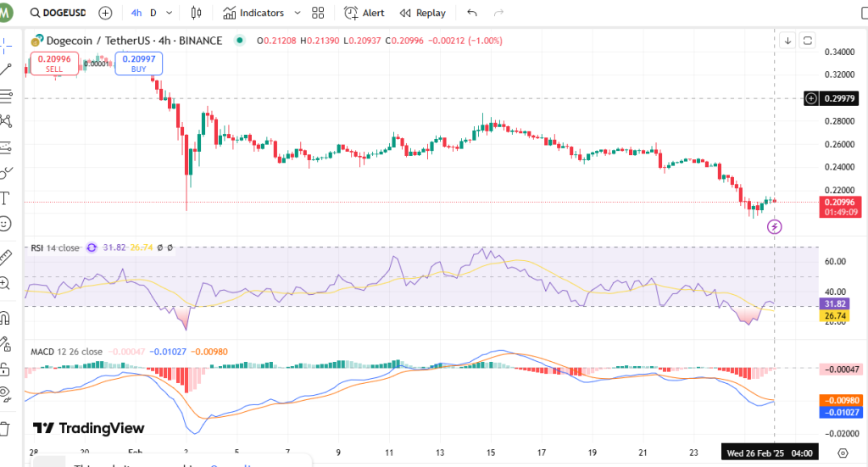Collapse the pane with down arrow button

(787, 41)
